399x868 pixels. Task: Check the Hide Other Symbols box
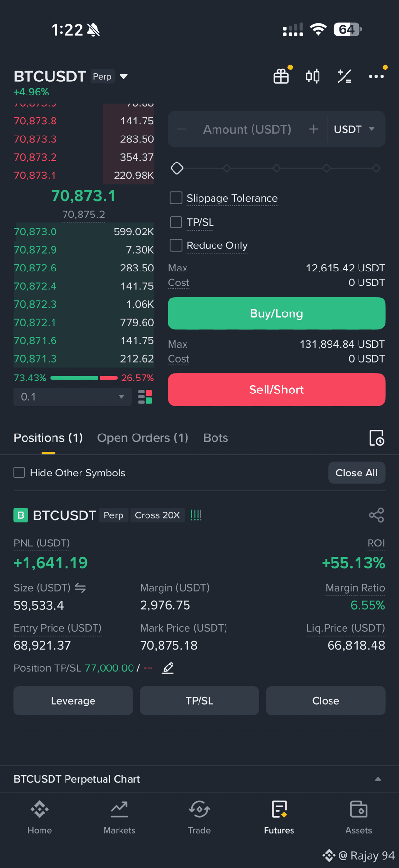pos(19,473)
